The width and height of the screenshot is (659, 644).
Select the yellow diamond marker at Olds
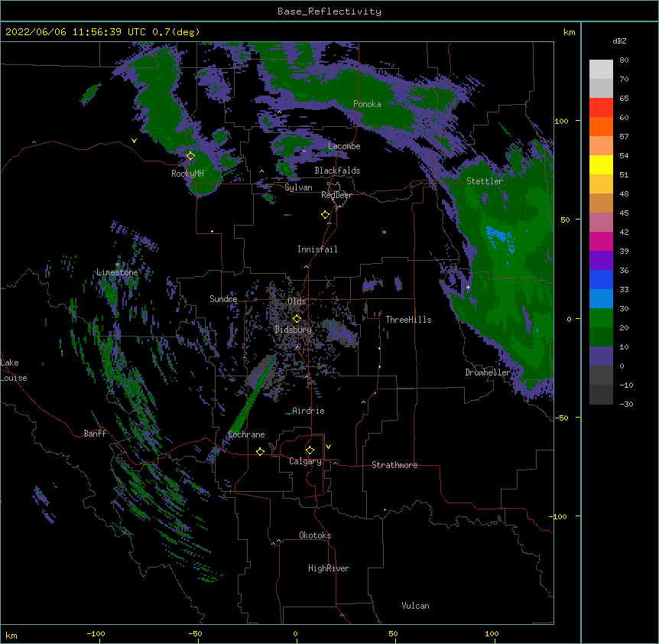297,318
